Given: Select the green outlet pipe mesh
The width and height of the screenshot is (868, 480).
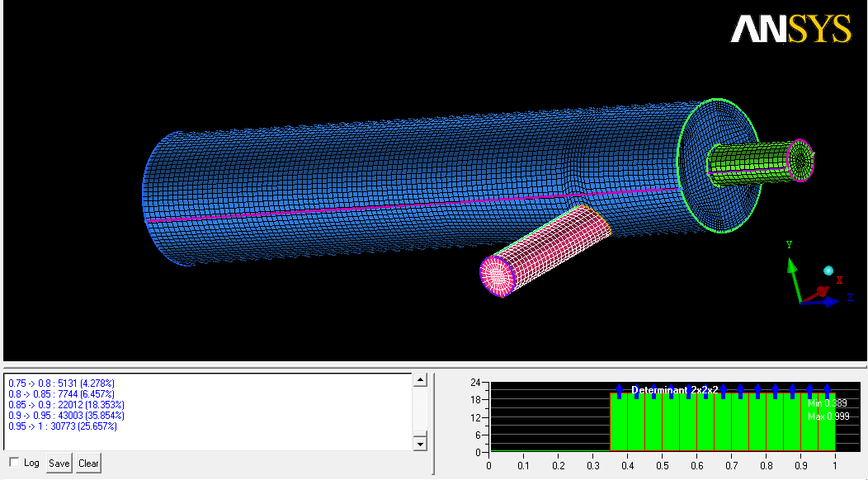Looking at the screenshot, I should [747, 160].
